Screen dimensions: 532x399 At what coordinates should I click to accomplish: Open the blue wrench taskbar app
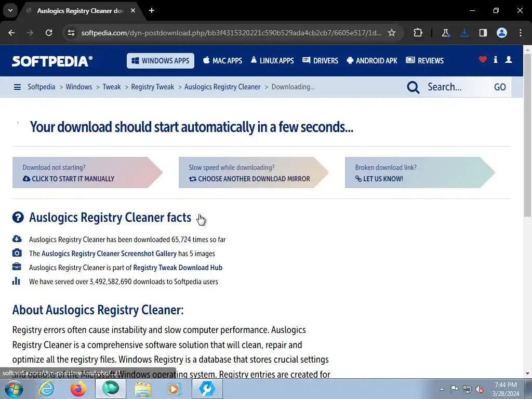pos(207,389)
